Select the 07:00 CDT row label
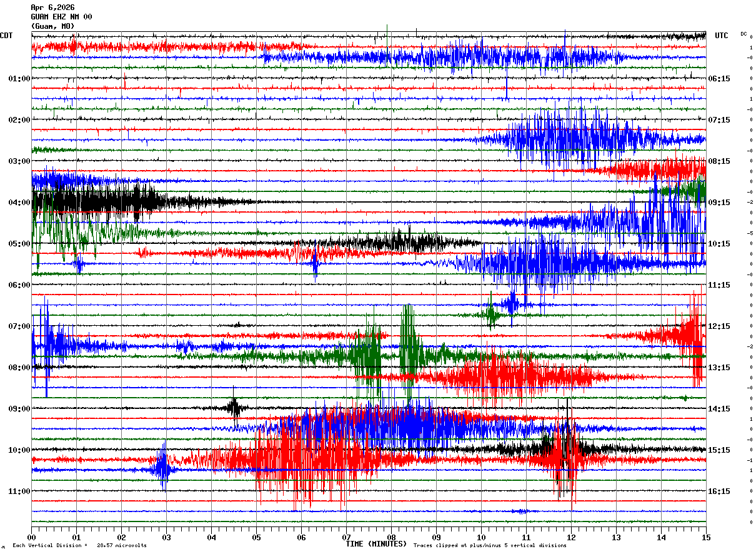The width and height of the screenshot is (756, 554). [x=19, y=326]
